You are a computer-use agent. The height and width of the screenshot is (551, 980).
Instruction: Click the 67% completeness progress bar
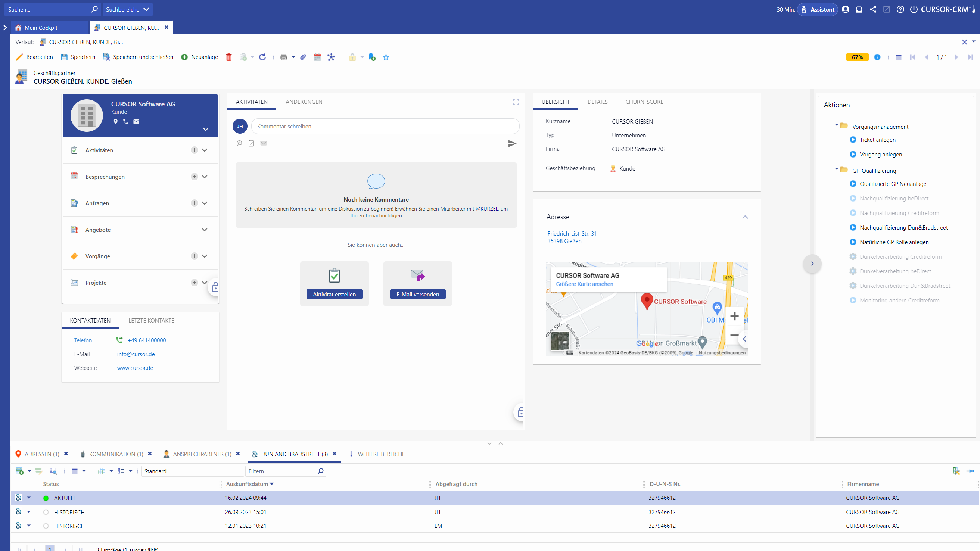point(857,57)
